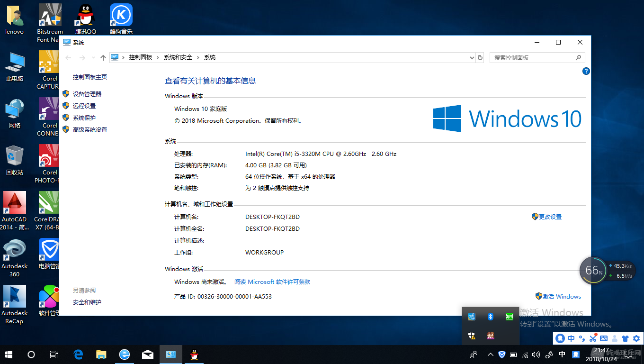644x364 pixels.
Task: Click 控制面板 in the breadcrumb
Action: pos(141,57)
